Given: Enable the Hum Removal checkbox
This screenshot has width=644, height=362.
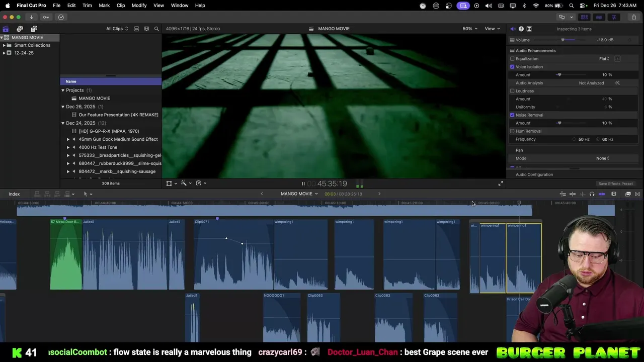Looking at the screenshot, I should 512,131.
